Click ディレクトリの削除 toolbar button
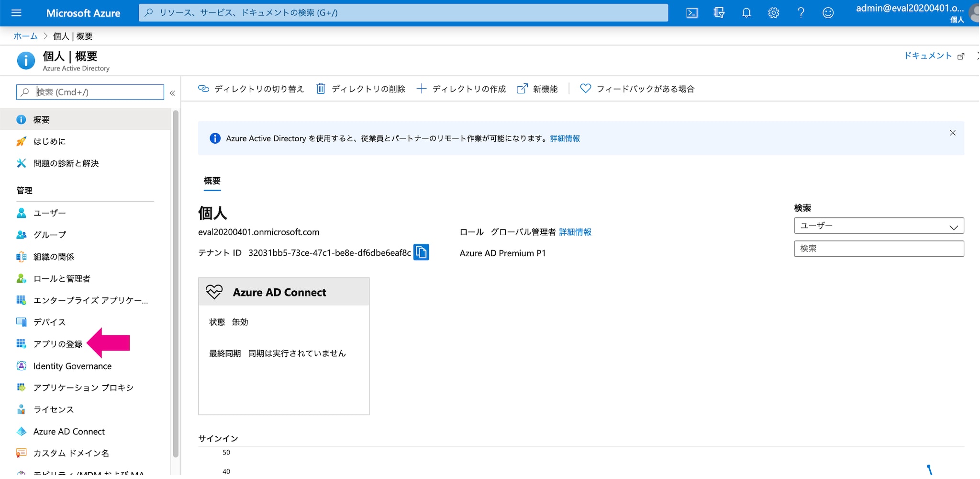 point(361,89)
